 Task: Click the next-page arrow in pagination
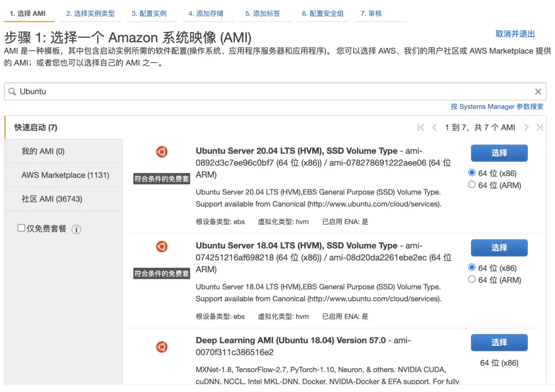[527, 127]
